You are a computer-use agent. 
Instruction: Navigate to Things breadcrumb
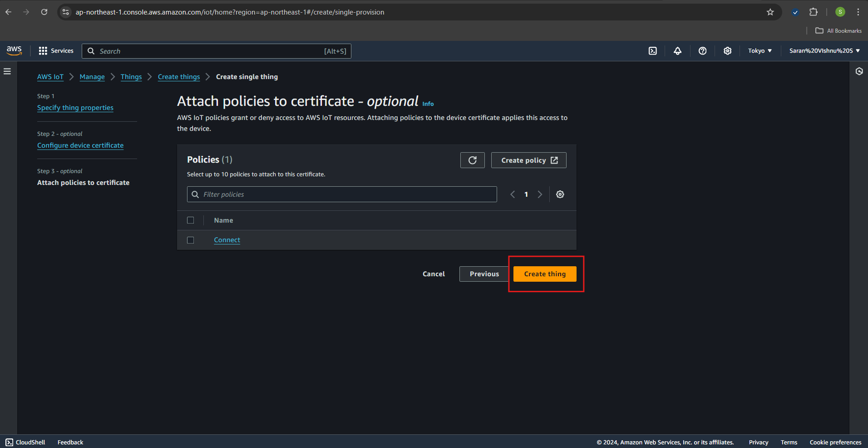pyautogui.click(x=131, y=77)
